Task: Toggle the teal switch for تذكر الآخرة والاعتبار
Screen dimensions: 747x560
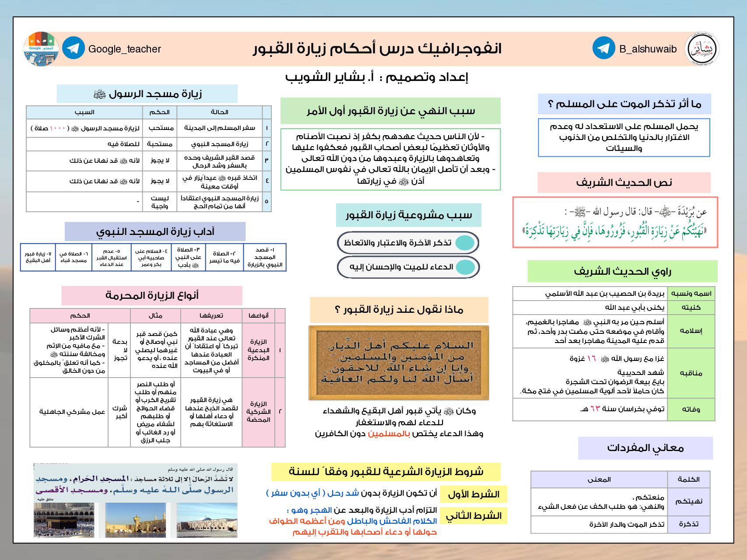Action: [x=465, y=243]
